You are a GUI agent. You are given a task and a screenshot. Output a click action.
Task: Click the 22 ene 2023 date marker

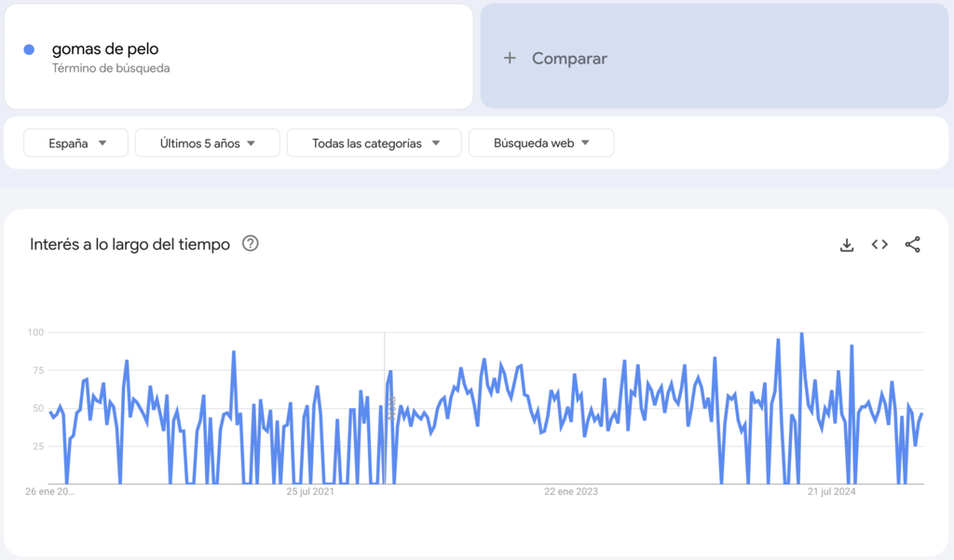569,491
